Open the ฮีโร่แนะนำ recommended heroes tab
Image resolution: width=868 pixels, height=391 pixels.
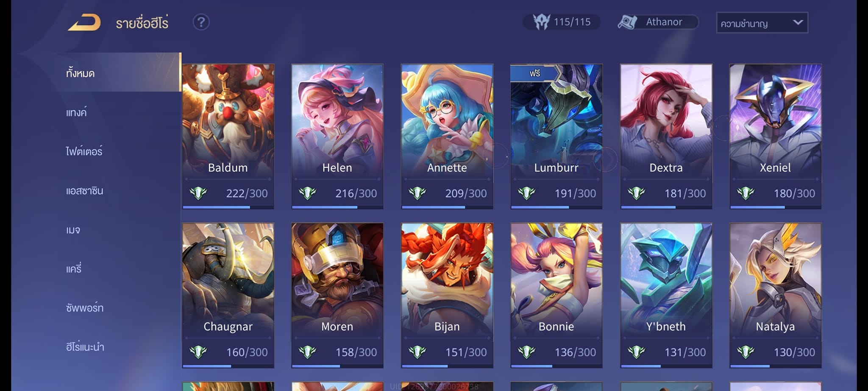[85, 347]
